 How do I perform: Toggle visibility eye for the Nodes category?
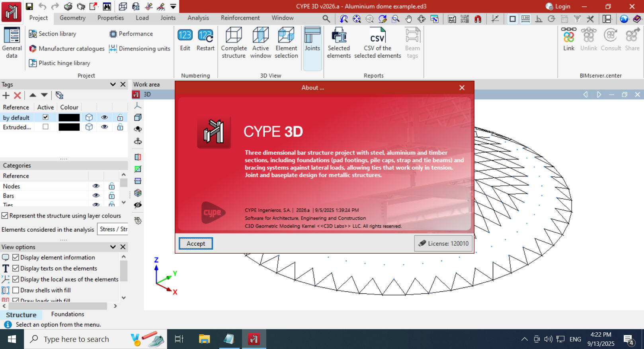[96, 186]
